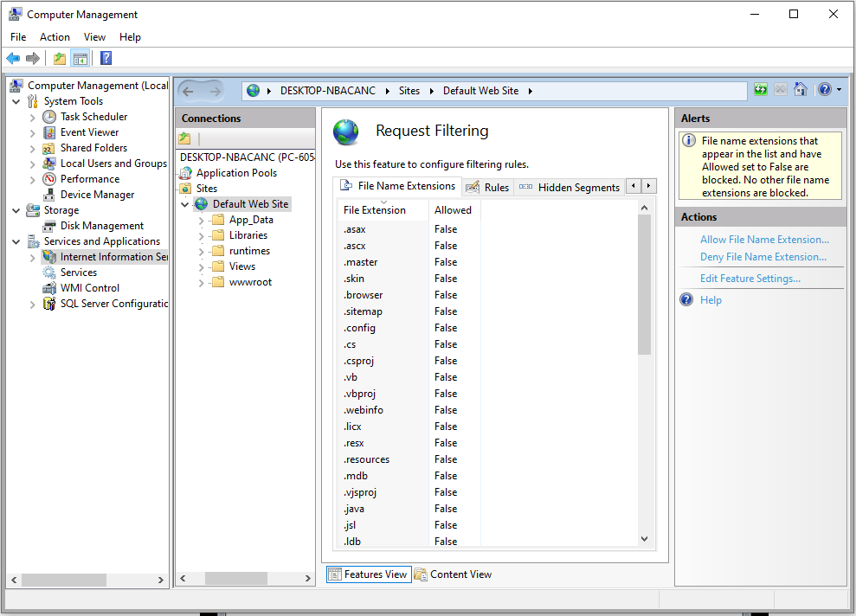Screen dimensions: 856x616
Task: Switch to the Rules tab
Action: point(487,187)
